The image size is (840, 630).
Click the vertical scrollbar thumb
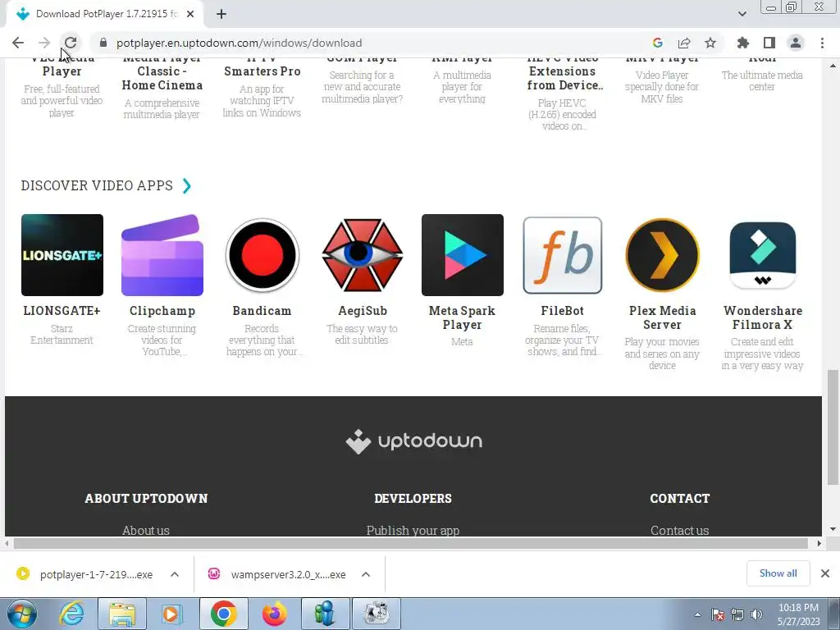point(833,427)
